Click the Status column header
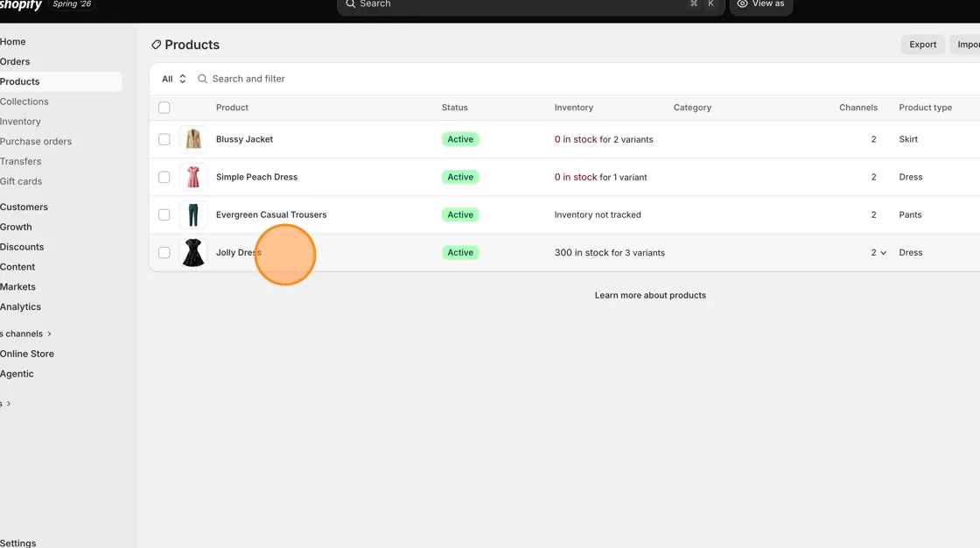 [x=454, y=108]
